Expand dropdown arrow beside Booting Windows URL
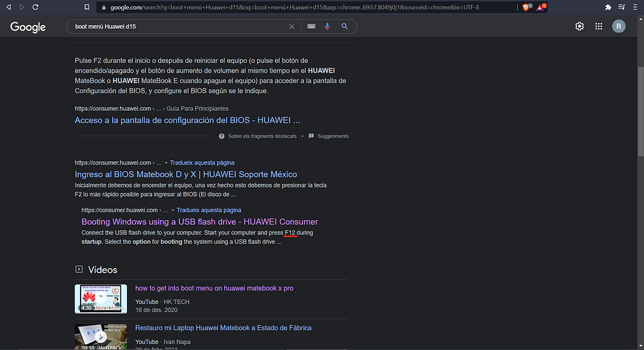This screenshot has width=644, height=350. pyautogui.click(x=173, y=210)
